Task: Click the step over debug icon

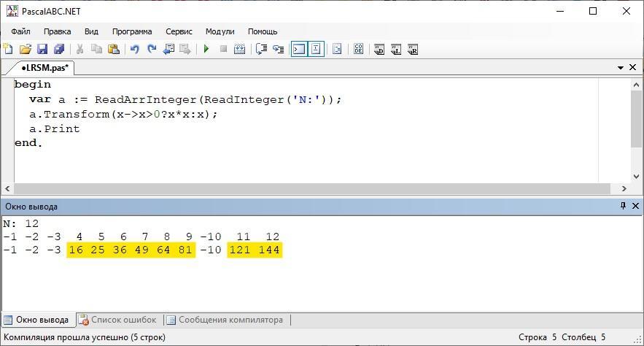Action: pyautogui.click(x=261, y=50)
